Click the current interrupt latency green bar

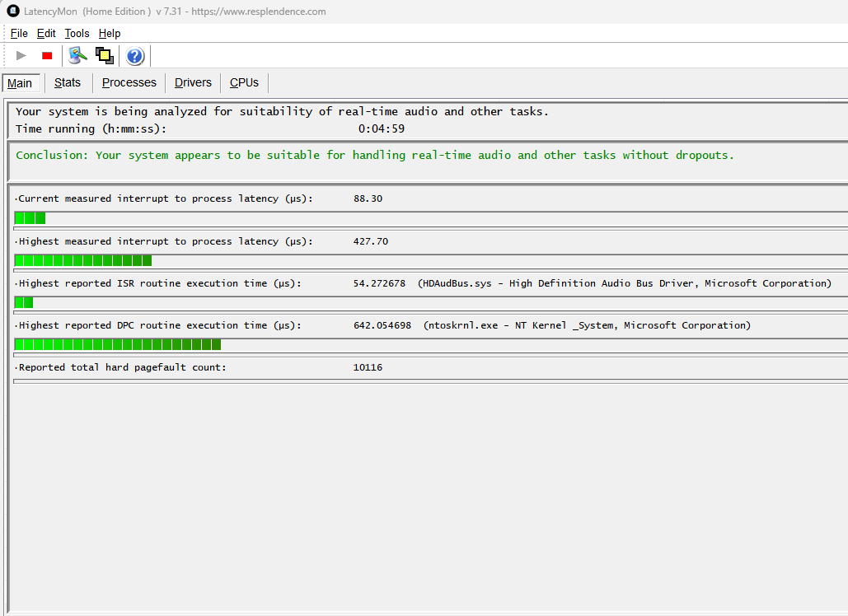point(30,218)
